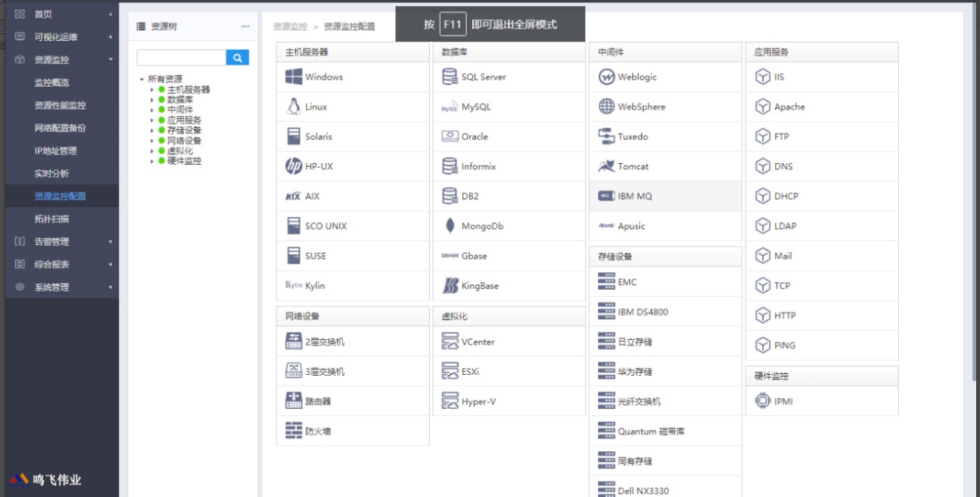The image size is (980, 497).
Task: Go to IP地址管理 in sidebar
Action: tap(55, 151)
